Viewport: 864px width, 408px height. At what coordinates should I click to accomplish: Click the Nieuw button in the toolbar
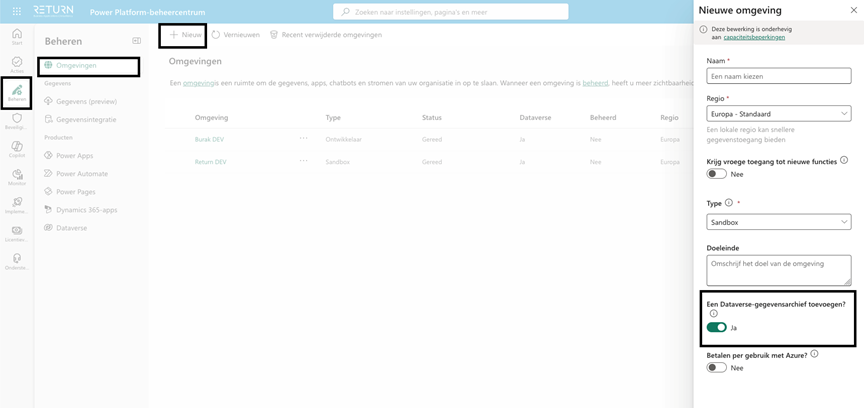(184, 34)
